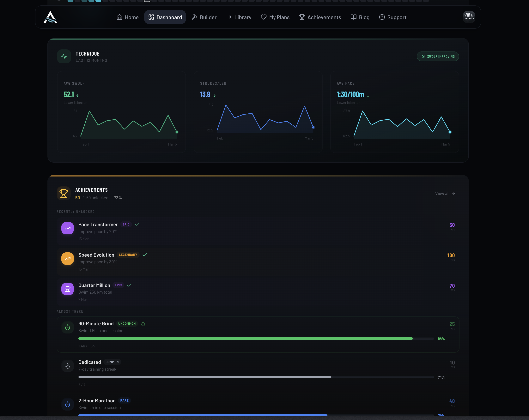Click the 50 PTS Pace Transformer score
This screenshot has height=420, width=529.
click(452, 226)
